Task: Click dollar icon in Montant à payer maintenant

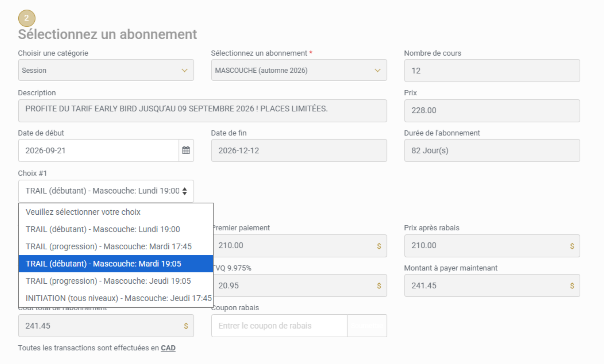Action: [x=572, y=286]
